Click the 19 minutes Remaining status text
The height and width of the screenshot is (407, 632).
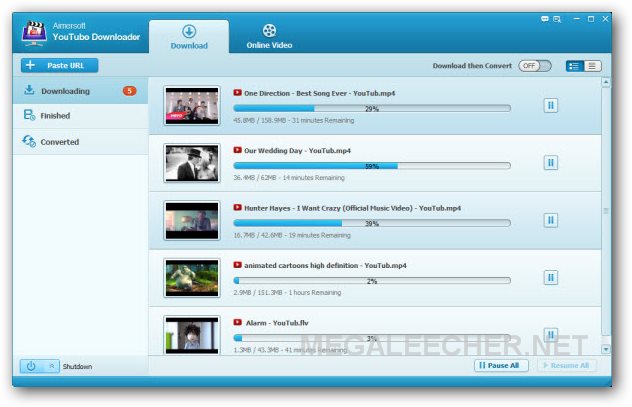click(319, 235)
